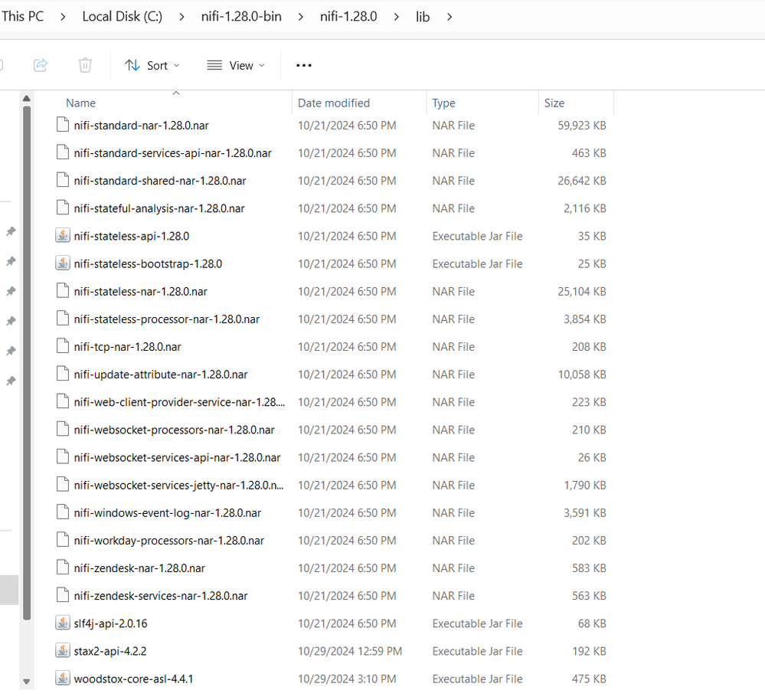Screen dimensions: 765x700
Task: Expand chevron after This PC breadcrumb
Action: click(x=63, y=17)
